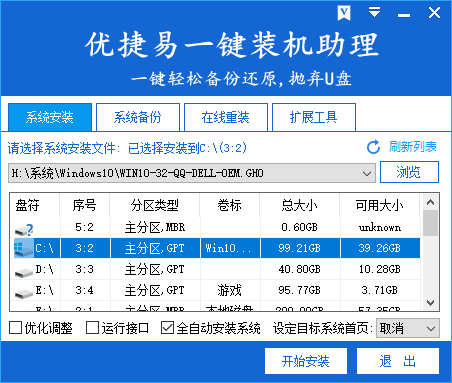The width and height of the screenshot is (452, 383).
Task: Select the row with 序号 5:2
Action: tap(84, 227)
